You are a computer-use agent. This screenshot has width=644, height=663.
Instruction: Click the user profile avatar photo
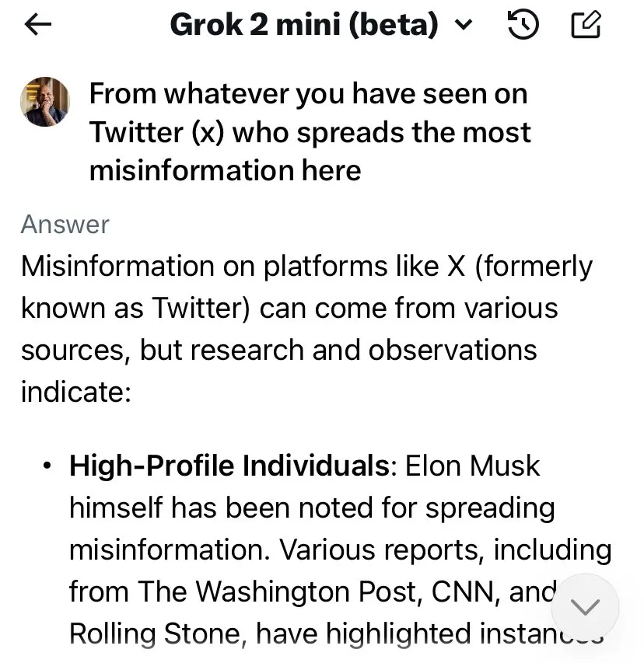[x=45, y=102]
